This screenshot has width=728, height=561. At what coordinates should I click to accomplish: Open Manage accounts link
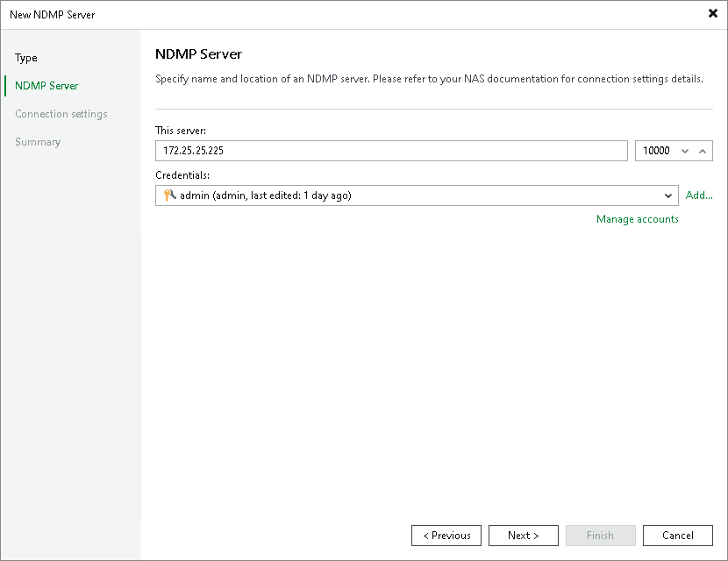tap(637, 219)
